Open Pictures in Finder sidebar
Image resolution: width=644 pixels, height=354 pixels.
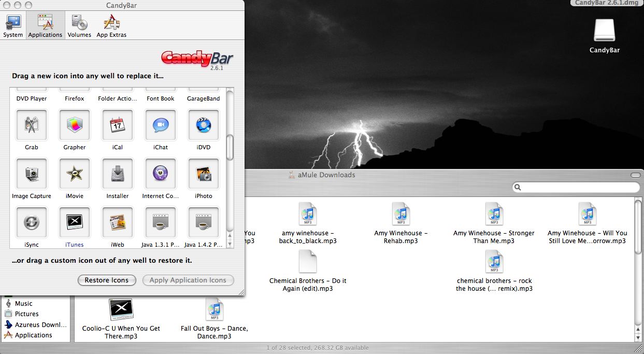(21, 314)
